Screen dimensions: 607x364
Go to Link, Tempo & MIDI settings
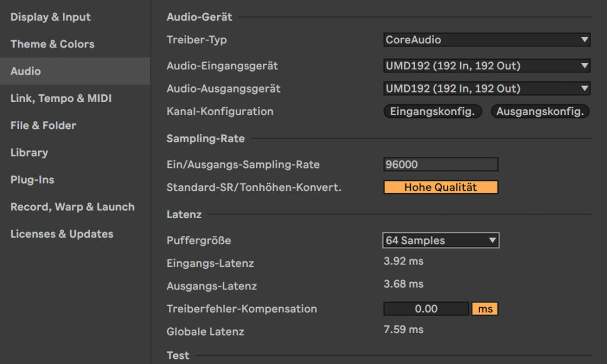click(61, 98)
